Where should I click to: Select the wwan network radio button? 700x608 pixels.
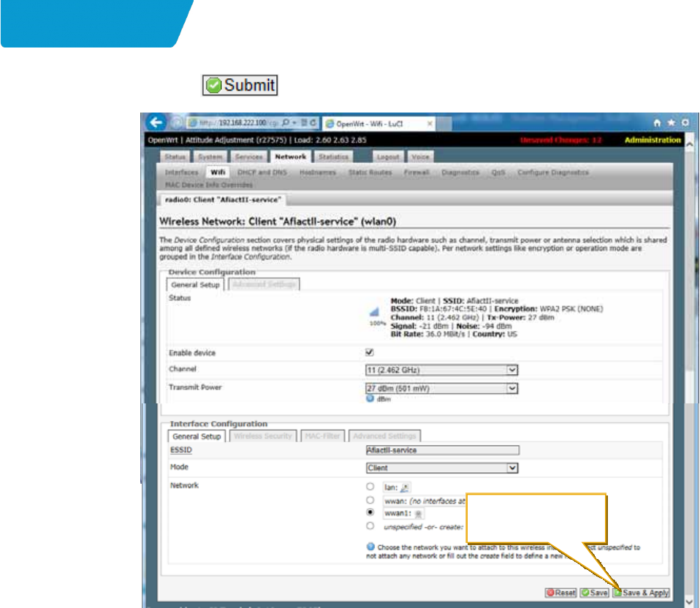click(370, 501)
